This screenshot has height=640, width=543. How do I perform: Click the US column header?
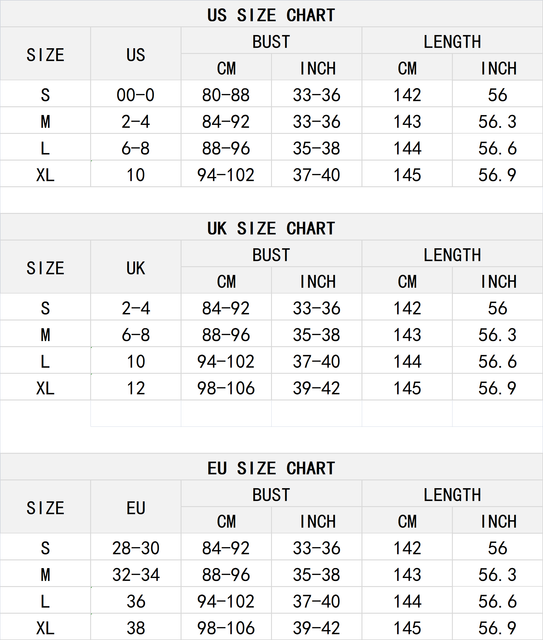click(136, 55)
